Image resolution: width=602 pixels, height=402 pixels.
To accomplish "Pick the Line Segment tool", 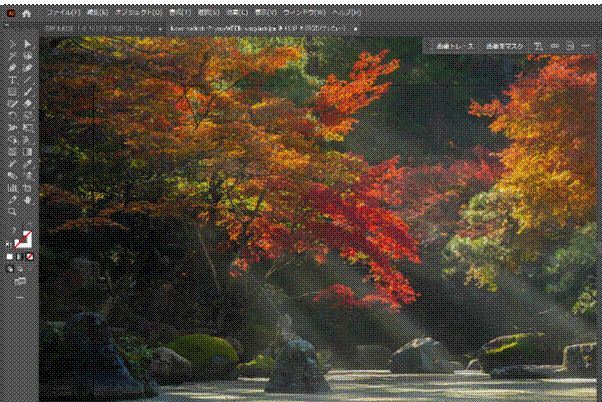I will click(x=28, y=79).
